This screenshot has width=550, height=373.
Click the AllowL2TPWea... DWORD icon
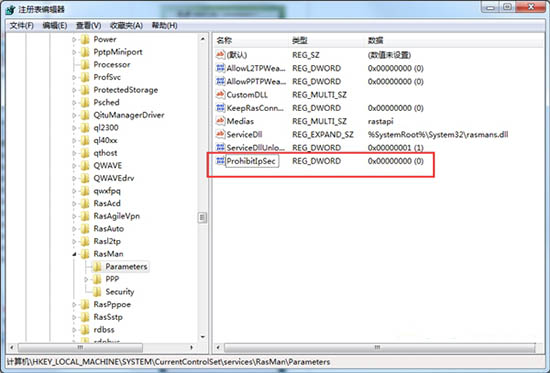[x=220, y=68]
